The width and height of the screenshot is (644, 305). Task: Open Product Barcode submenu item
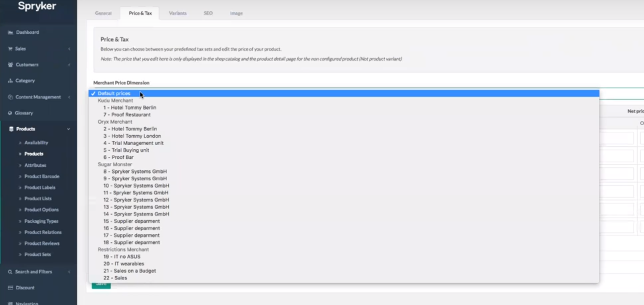point(42,177)
